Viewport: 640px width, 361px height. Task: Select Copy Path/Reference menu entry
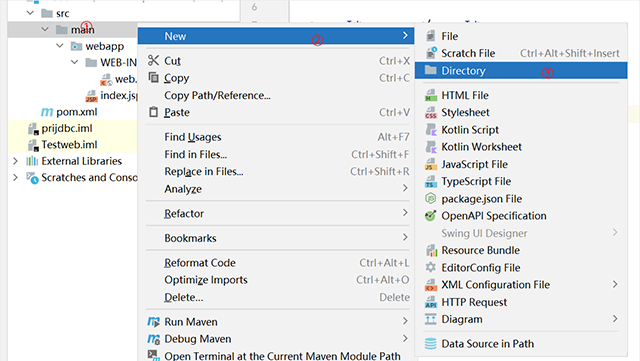pos(276,95)
